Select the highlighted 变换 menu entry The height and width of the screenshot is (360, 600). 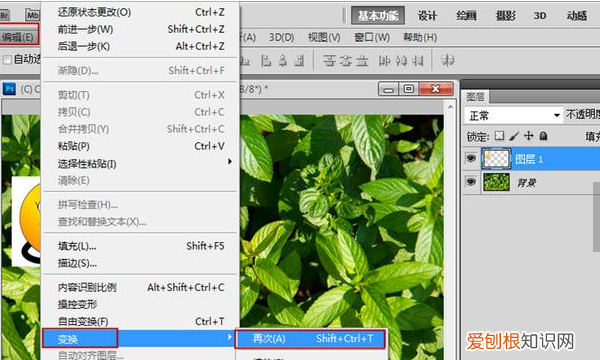[x=140, y=339]
